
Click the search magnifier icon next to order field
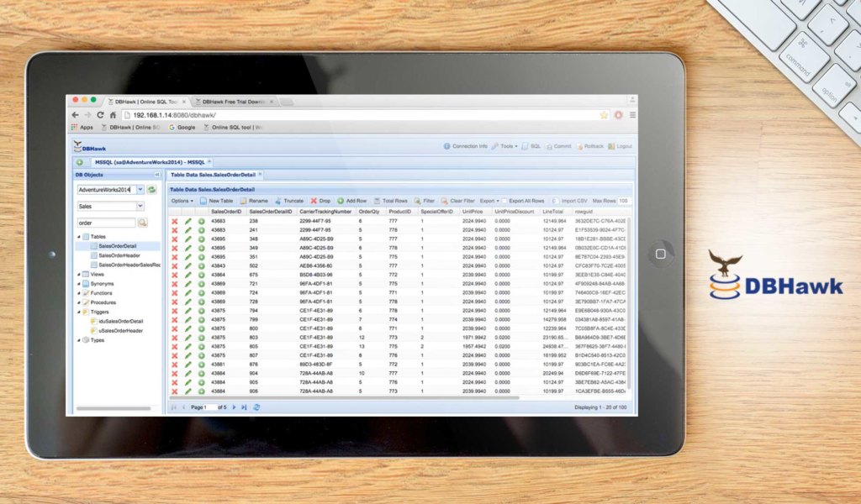143,223
